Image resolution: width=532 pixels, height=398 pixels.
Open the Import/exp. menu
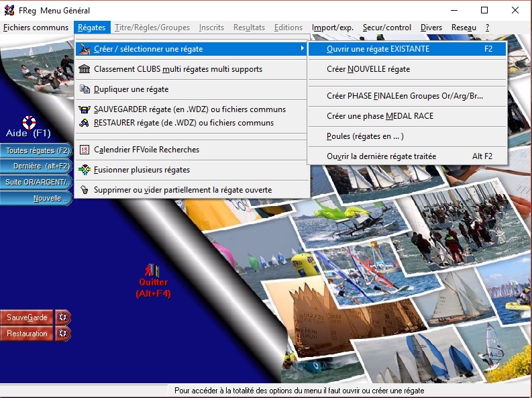coord(333,28)
